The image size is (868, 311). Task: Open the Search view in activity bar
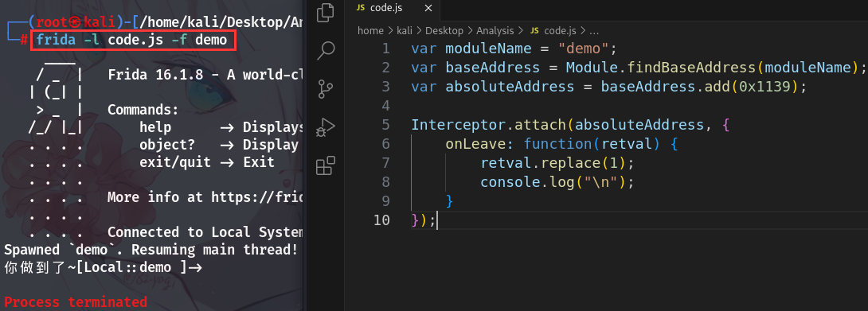(x=326, y=50)
